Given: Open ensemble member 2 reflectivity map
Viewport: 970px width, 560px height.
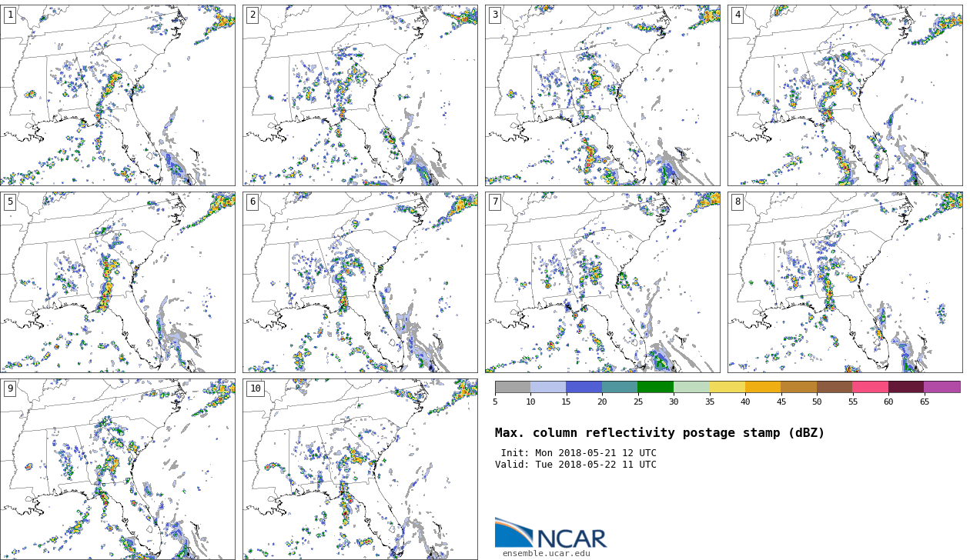Looking at the screenshot, I should coord(360,95).
